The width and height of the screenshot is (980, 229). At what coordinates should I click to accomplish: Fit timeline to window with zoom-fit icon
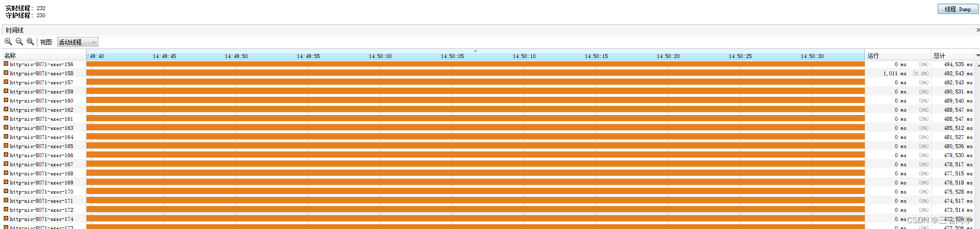pyautogui.click(x=31, y=42)
